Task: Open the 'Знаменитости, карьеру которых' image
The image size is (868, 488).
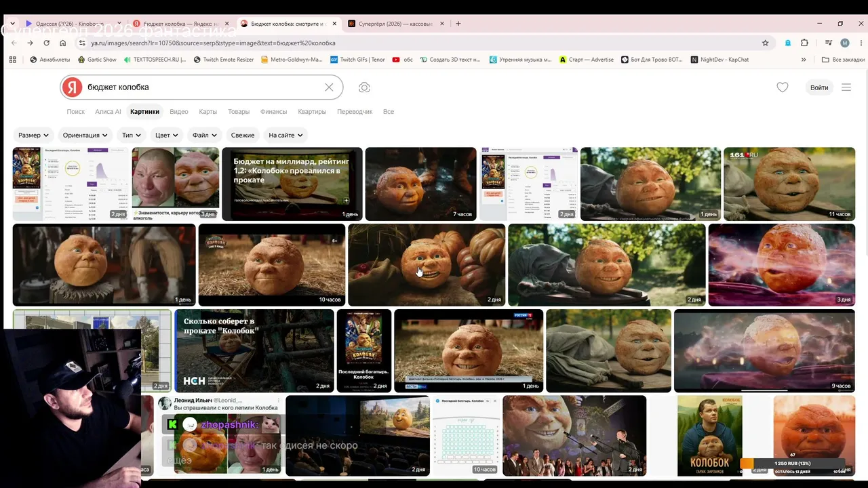Action: 176,184
